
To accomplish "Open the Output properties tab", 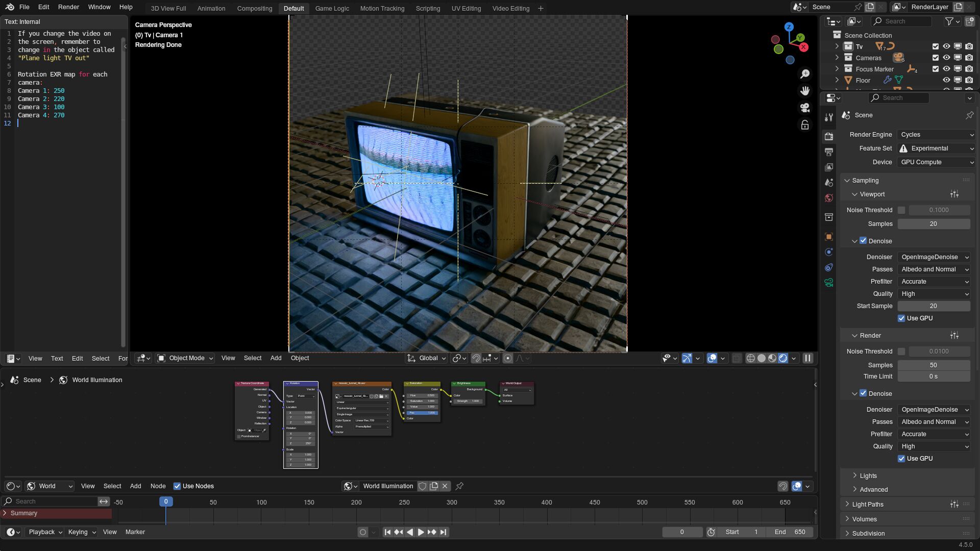I will coord(829,152).
